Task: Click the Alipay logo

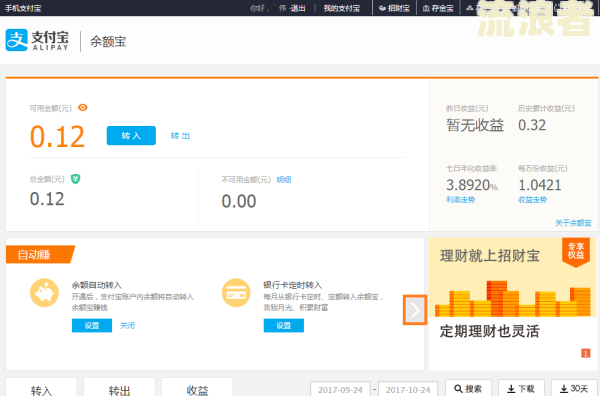Action: coord(37,40)
